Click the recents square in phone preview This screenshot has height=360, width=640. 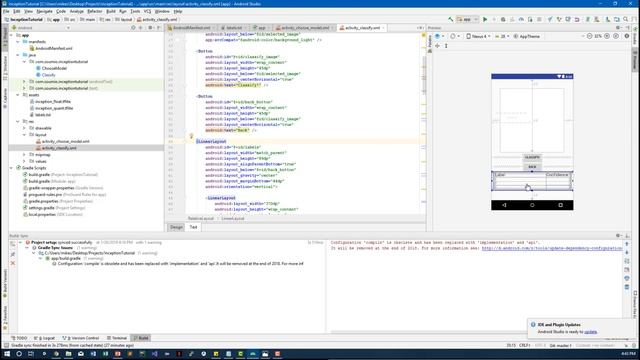pos(560,205)
